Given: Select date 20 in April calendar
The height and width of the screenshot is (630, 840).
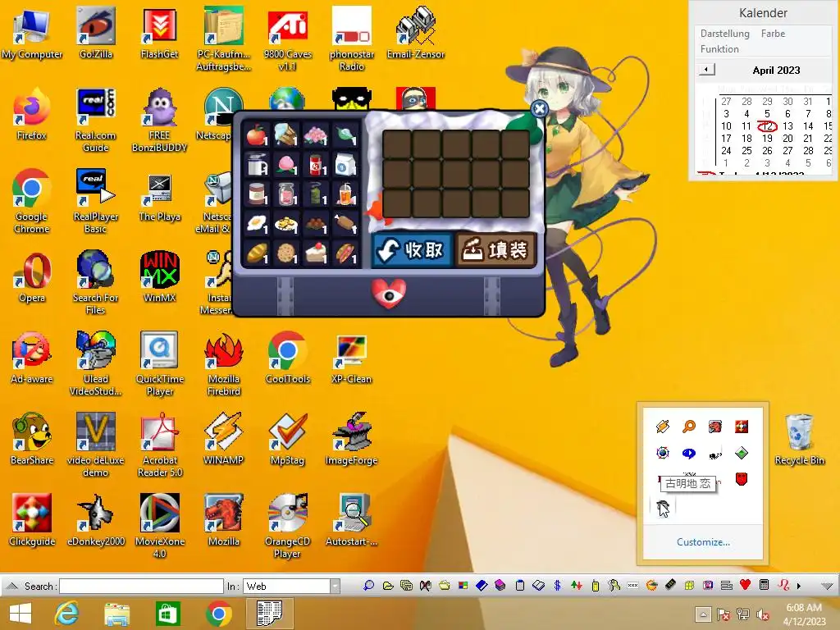Looking at the screenshot, I should pyautogui.click(x=787, y=138).
